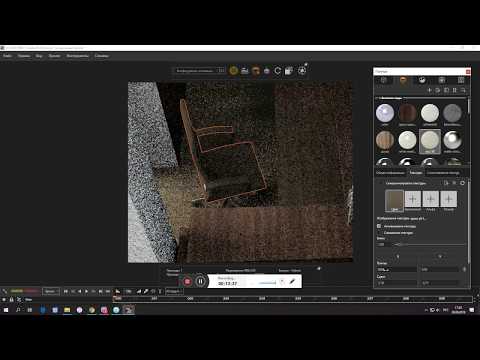Click the aperture-like icon ending the main toolbar

(302, 71)
